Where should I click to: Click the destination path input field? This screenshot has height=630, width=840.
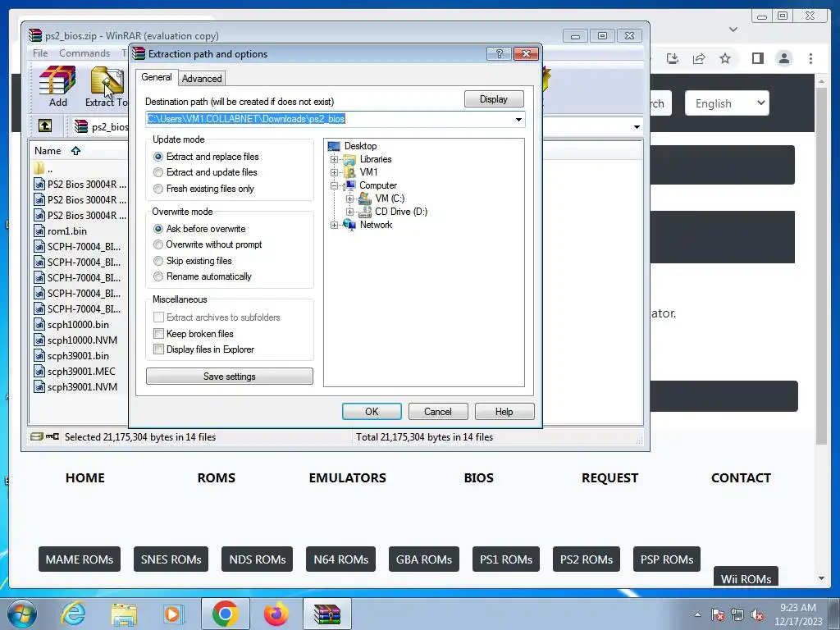point(336,119)
